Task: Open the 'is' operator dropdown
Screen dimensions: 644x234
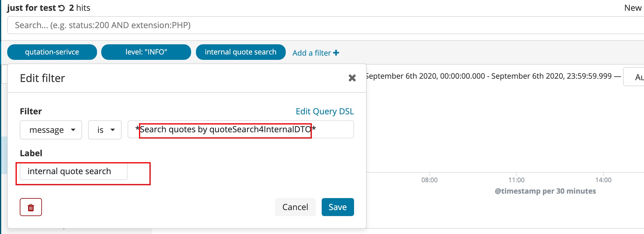Action: click(x=105, y=130)
